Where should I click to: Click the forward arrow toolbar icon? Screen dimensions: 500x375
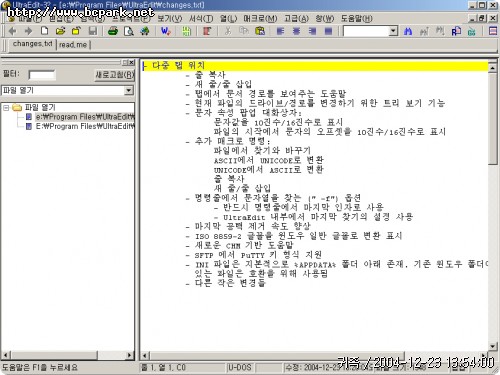point(28,31)
